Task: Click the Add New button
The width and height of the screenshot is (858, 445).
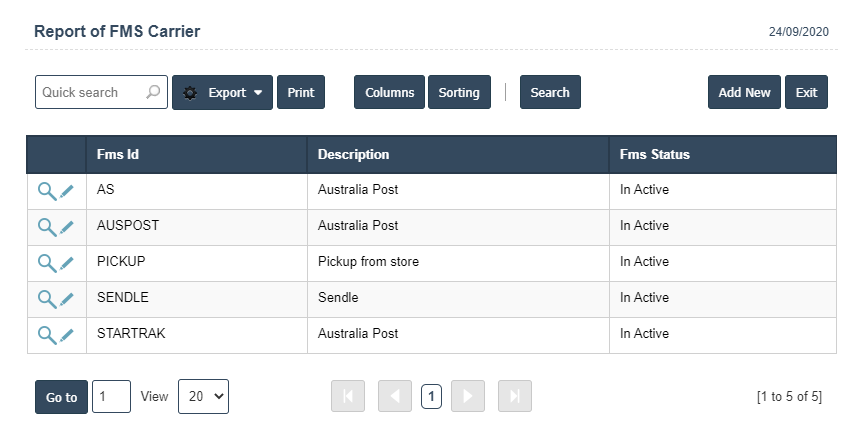Action: click(744, 92)
